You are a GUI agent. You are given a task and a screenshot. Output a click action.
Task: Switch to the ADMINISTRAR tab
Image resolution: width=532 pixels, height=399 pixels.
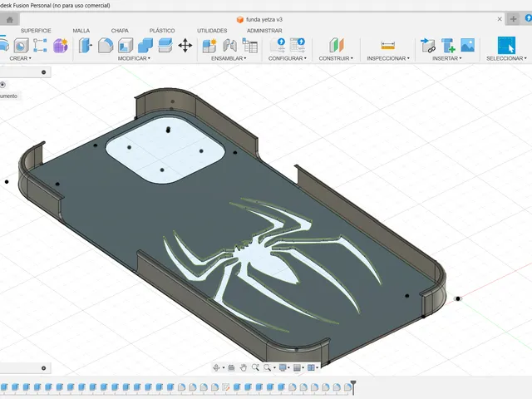pos(264,31)
